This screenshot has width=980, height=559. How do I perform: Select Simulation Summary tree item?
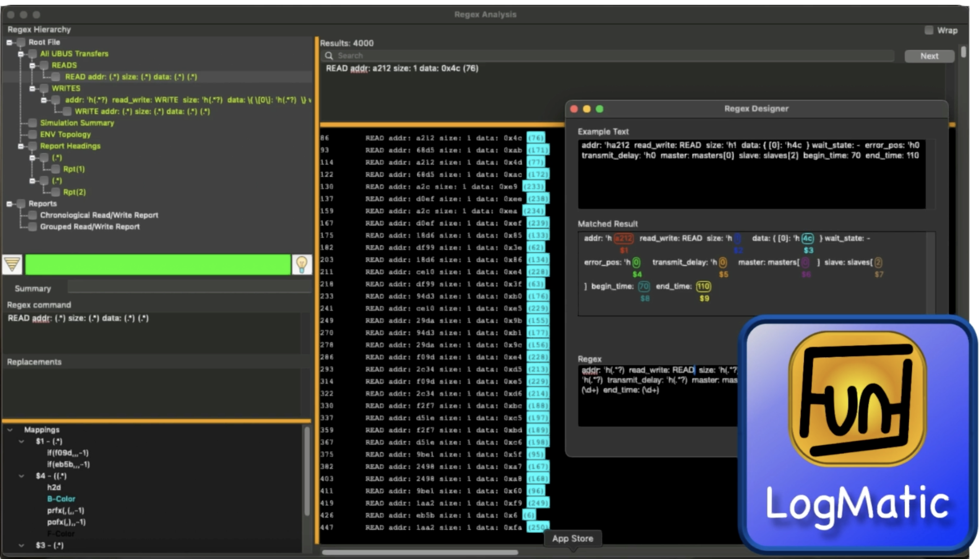(x=77, y=123)
